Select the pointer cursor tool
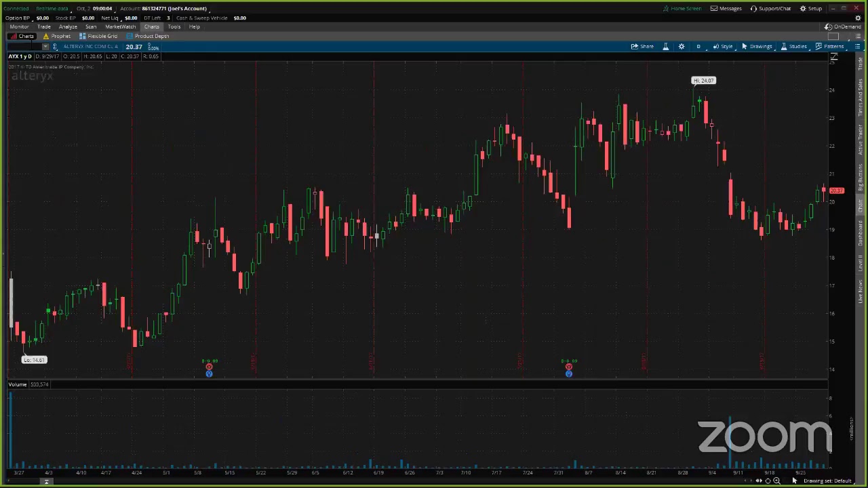The width and height of the screenshot is (868, 488). click(795, 481)
